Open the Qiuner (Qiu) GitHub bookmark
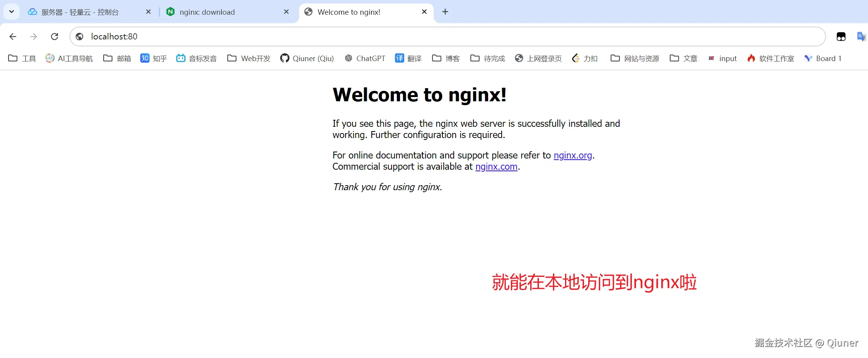 [x=307, y=58]
